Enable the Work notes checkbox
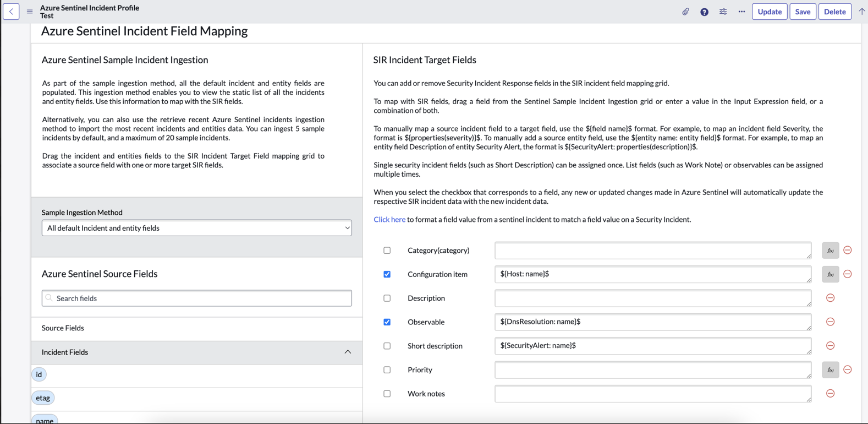 pyautogui.click(x=387, y=394)
